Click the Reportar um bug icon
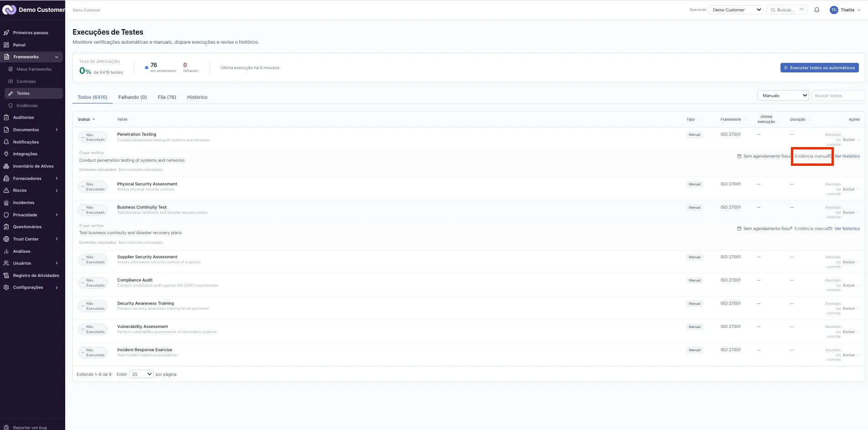 pos(6,427)
